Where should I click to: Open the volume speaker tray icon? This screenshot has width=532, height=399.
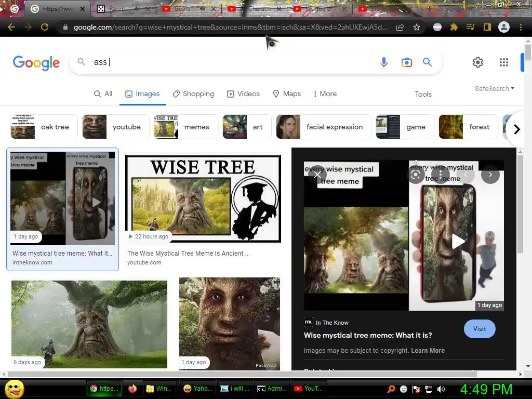(441, 389)
